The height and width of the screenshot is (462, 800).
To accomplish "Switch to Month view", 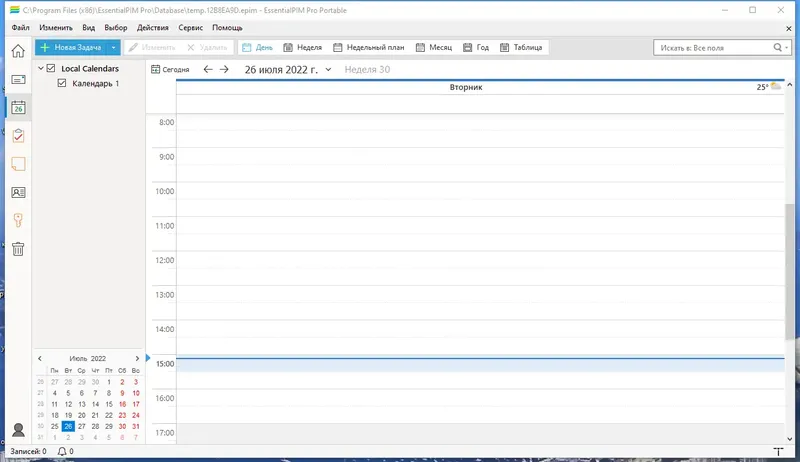I will (434, 47).
